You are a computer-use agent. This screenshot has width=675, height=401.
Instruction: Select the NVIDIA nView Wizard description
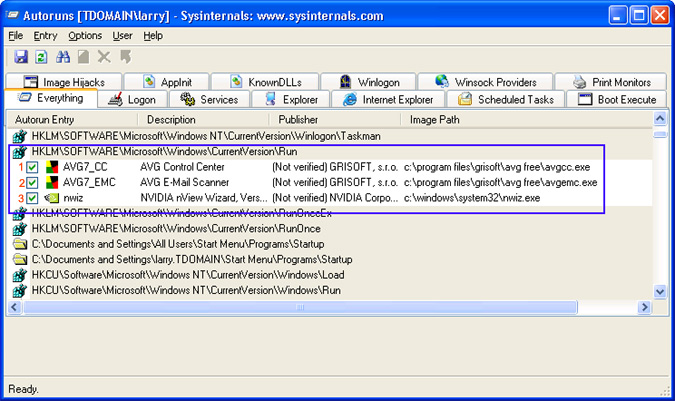point(204,198)
